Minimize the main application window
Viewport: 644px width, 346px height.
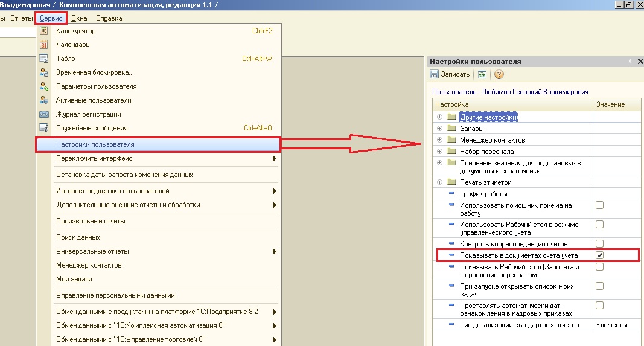[x=620, y=4]
